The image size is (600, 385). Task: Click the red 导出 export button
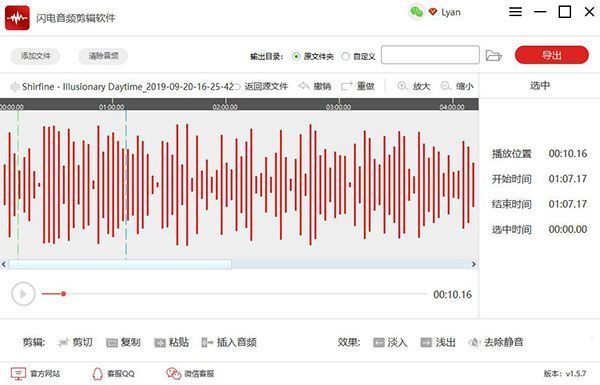tap(551, 55)
